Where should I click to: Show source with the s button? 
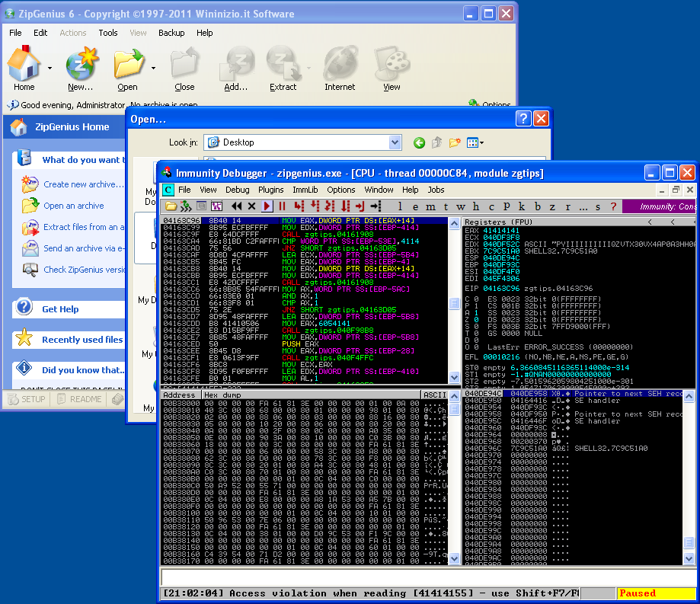coord(598,206)
